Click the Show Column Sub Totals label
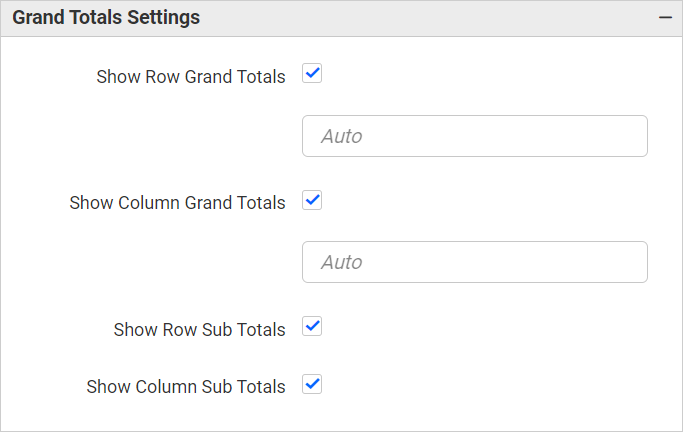The width and height of the screenshot is (683, 432). (x=186, y=387)
